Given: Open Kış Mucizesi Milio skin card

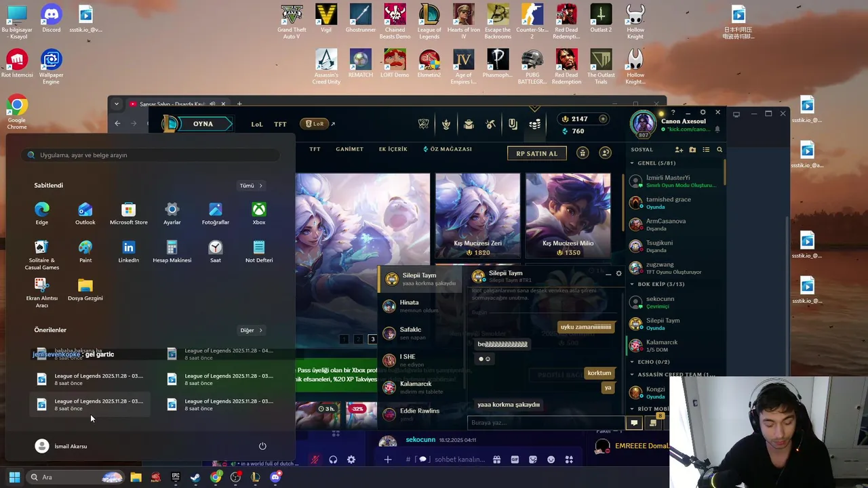Looking at the screenshot, I should (568, 216).
